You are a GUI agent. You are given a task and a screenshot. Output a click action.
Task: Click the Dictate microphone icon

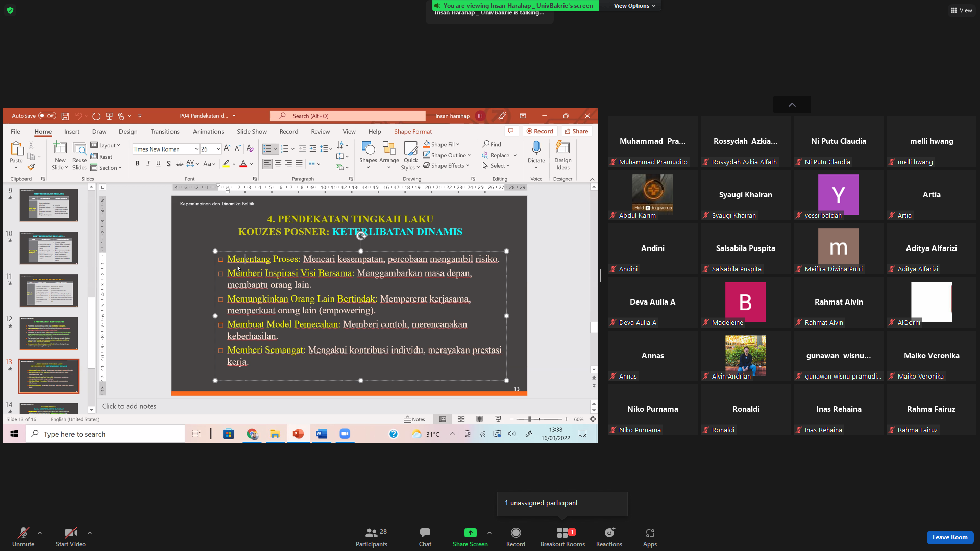tap(536, 148)
